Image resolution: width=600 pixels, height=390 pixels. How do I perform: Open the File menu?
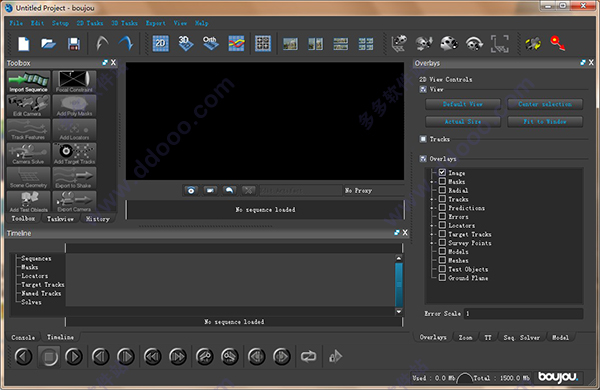(x=16, y=23)
